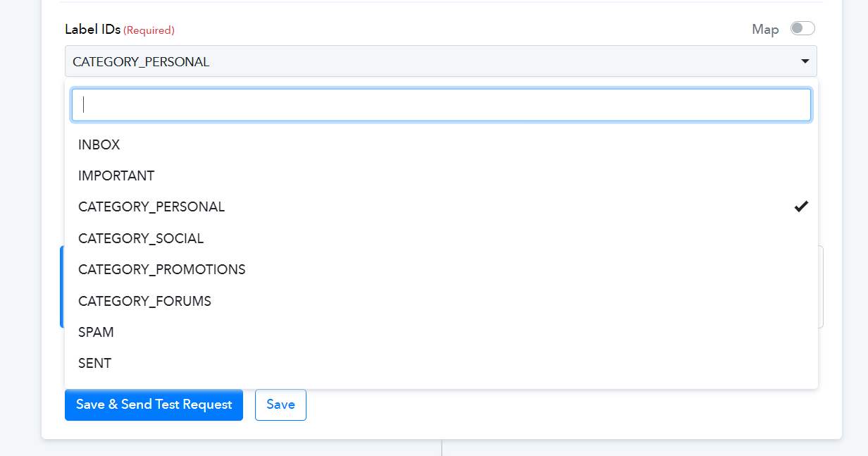
Task: Click the connector line below the card
Action: tap(442, 448)
